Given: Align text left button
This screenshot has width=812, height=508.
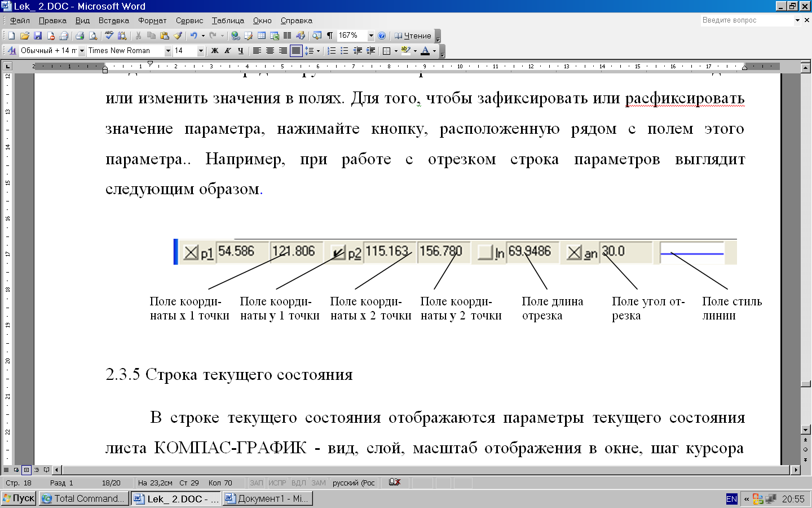Looking at the screenshot, I should click(257, 51).
